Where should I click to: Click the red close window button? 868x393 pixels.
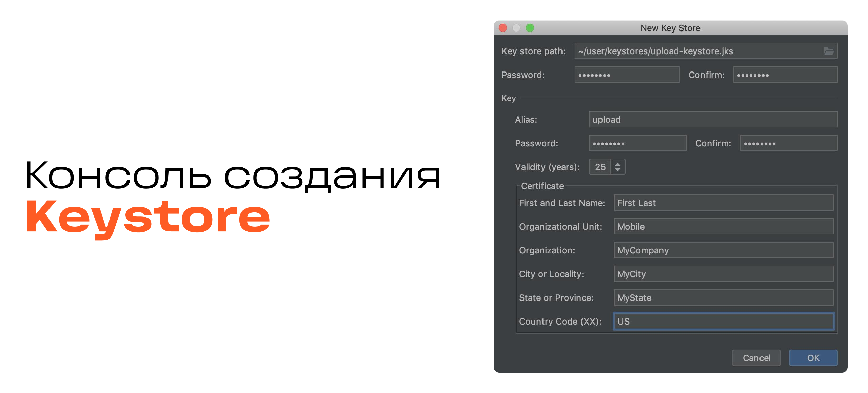[503, 28]
